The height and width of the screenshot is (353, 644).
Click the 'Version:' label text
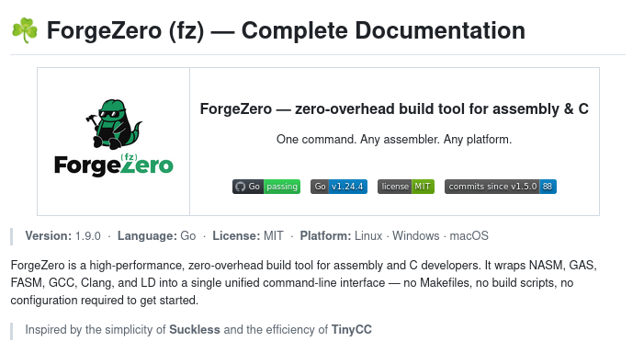[49, 236]
